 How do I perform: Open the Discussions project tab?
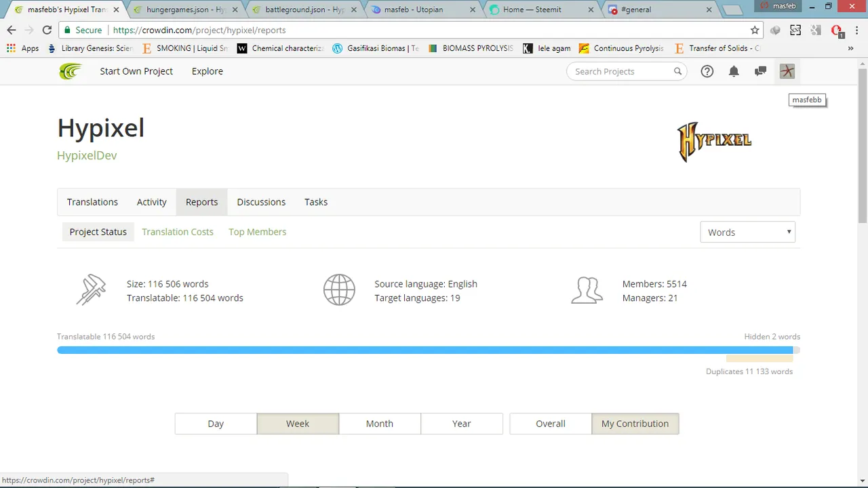point(261,202)
